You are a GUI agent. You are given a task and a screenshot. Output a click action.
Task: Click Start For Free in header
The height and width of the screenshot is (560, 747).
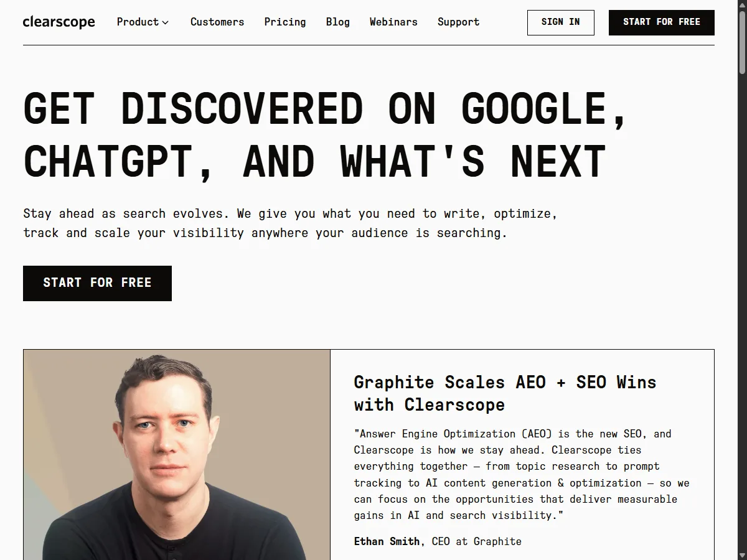(x=662, y=22)
